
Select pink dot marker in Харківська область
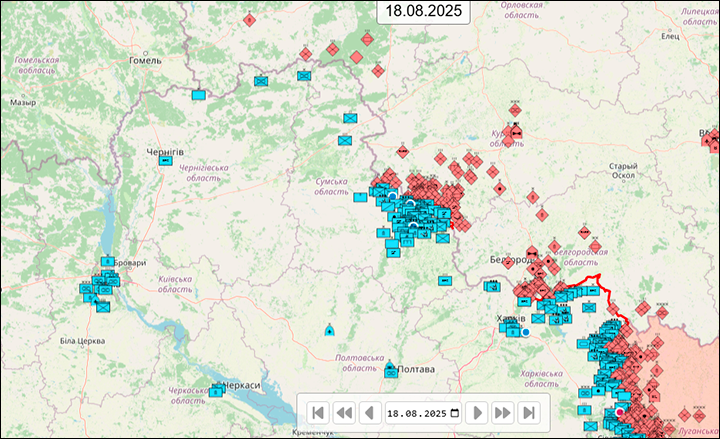pyautogui.click(x=619, y=412)
